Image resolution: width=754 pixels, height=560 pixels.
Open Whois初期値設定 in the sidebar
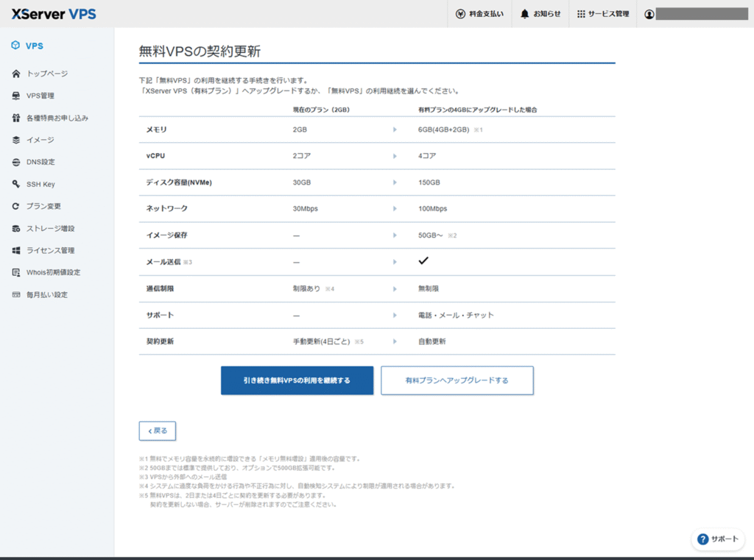pyautogui.click(x=53, y=272)
